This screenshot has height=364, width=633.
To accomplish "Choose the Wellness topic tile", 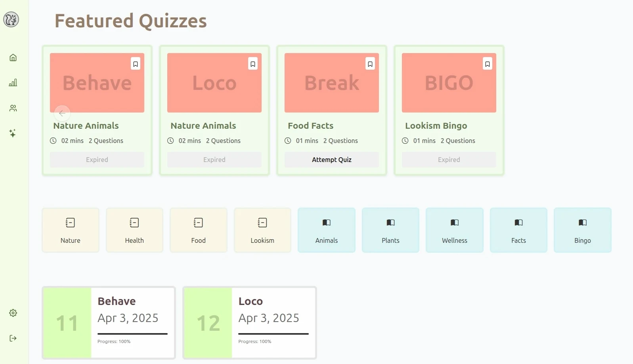I will pos(455,230).
